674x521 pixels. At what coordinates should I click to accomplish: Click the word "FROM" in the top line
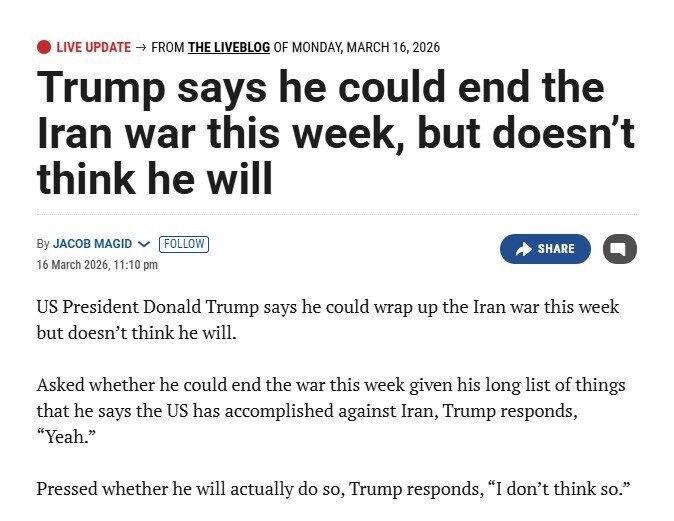[x=168, y=47]
